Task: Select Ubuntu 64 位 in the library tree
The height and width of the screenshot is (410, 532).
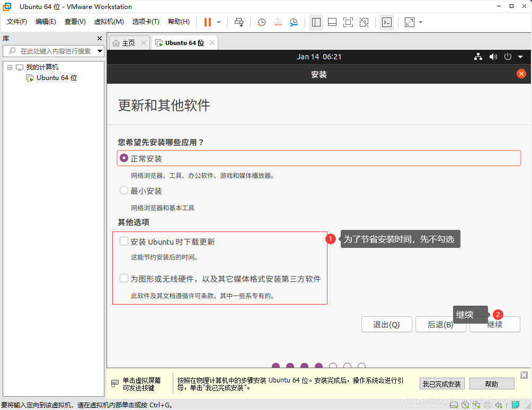Action: coord(57,78)
